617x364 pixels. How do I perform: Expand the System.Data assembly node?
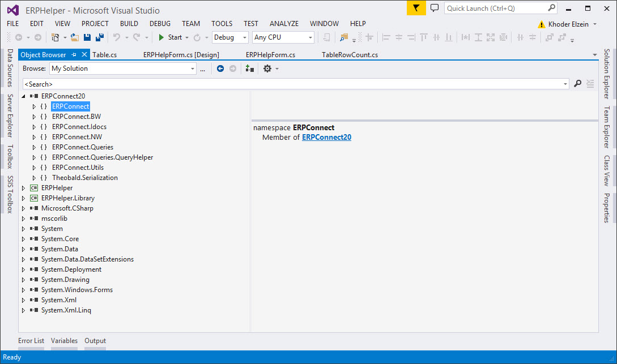click(23, 249)
